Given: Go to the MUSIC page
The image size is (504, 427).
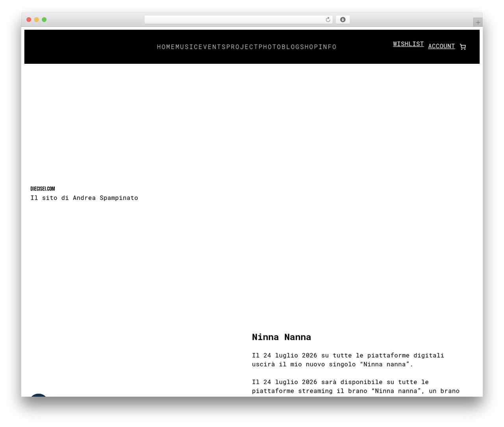Looking at the screenshot, I should (x=187, y=47).
